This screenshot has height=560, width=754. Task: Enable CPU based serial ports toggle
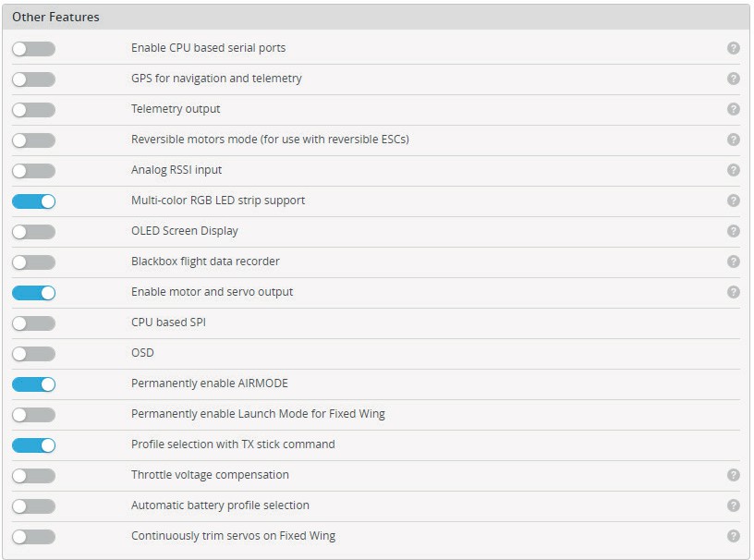tap(33, 49)
